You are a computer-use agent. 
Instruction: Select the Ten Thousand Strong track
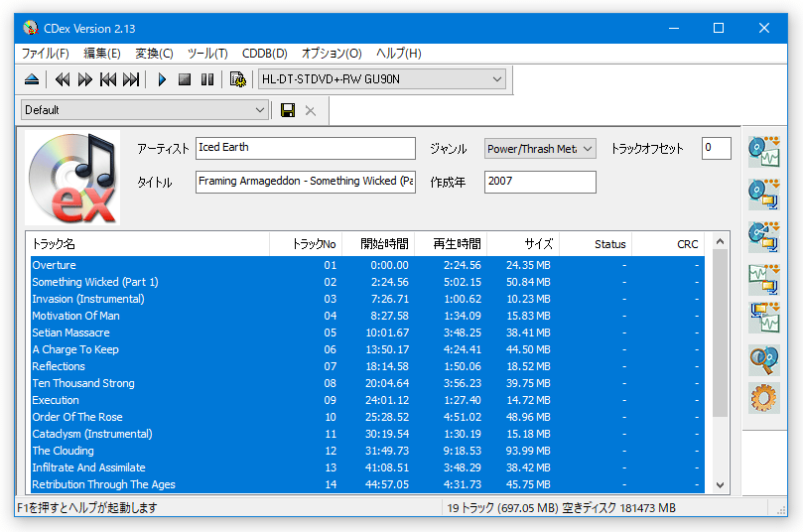[367, 383]
